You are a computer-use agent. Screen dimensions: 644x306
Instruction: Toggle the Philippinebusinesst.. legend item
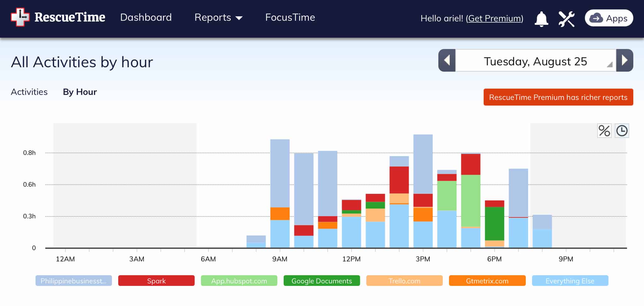(x=74, y=281)
